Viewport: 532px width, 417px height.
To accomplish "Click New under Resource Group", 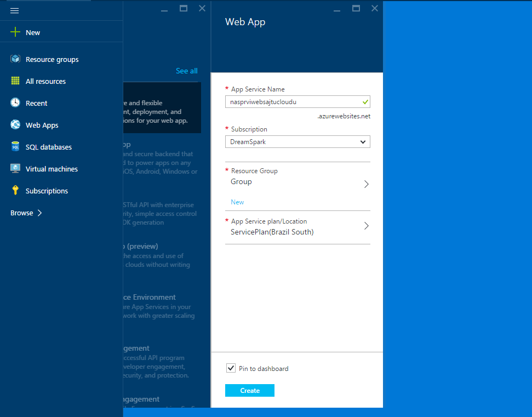I will click(x=237, y=202).
